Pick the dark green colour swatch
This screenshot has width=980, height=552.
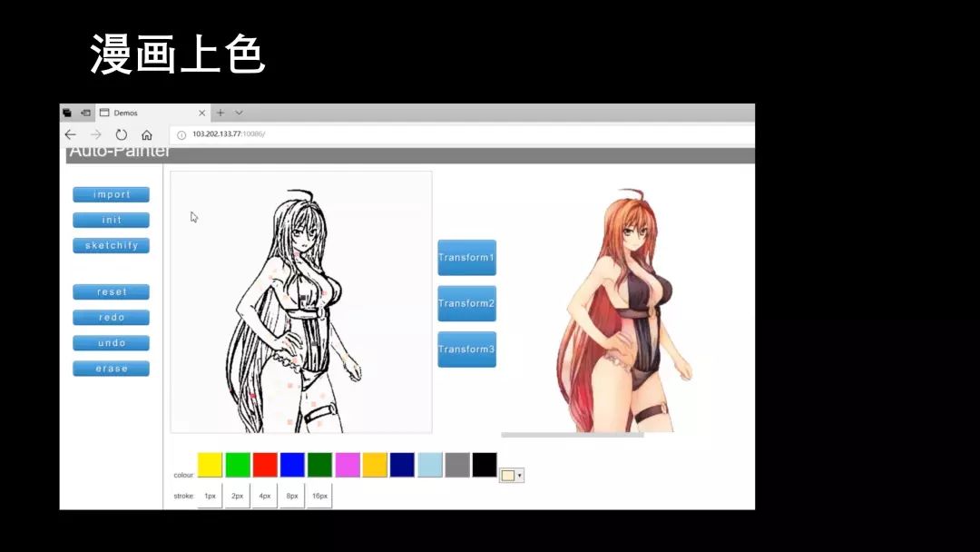click(320, 465)
